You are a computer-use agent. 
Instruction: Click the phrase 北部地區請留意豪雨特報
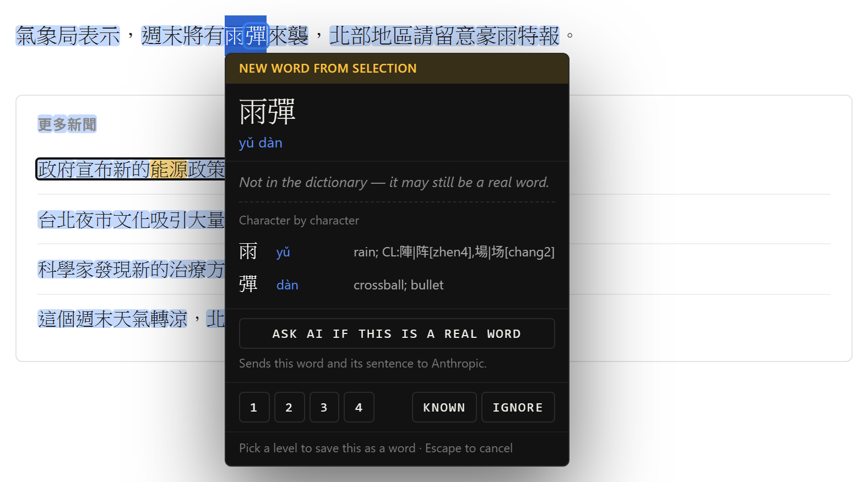(x=444, y=36)
